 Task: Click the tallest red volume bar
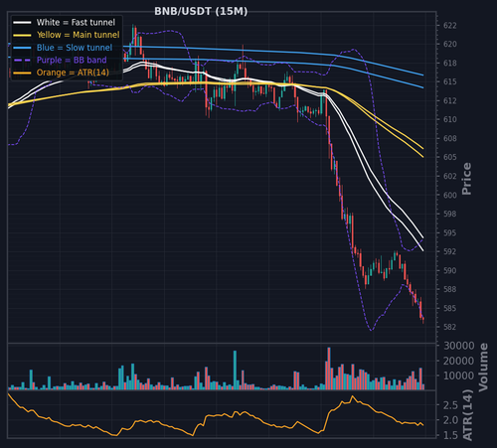click(329, 369)
